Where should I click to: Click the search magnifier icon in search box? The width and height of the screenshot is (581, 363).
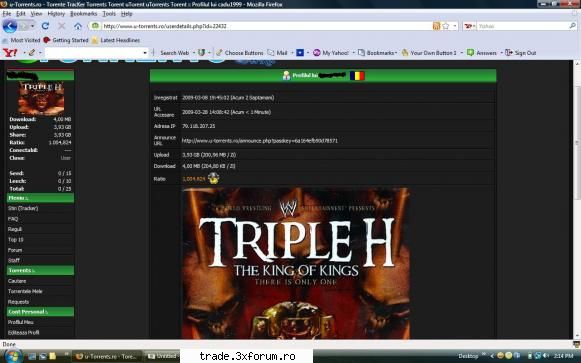572,26
